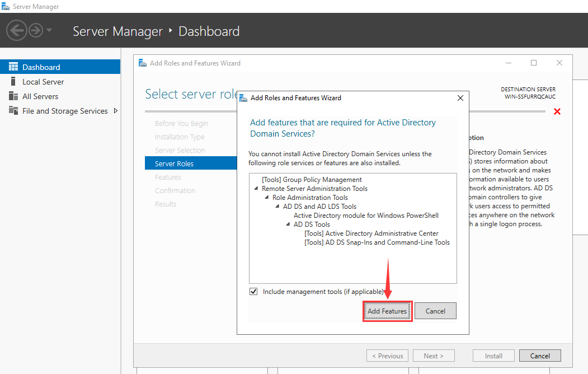Viewport: 588px width, 374px height.
Task: Click the All Servers icon
Action: point(13,96)
